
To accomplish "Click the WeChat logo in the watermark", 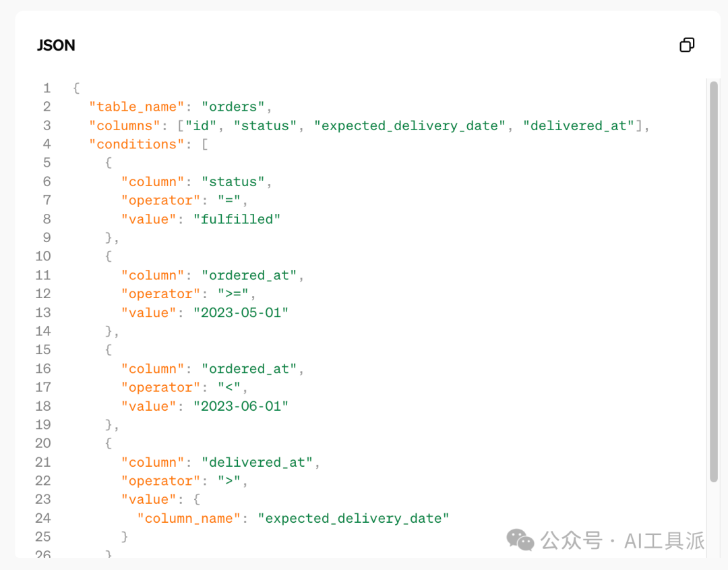I will [x=520, y=540].
